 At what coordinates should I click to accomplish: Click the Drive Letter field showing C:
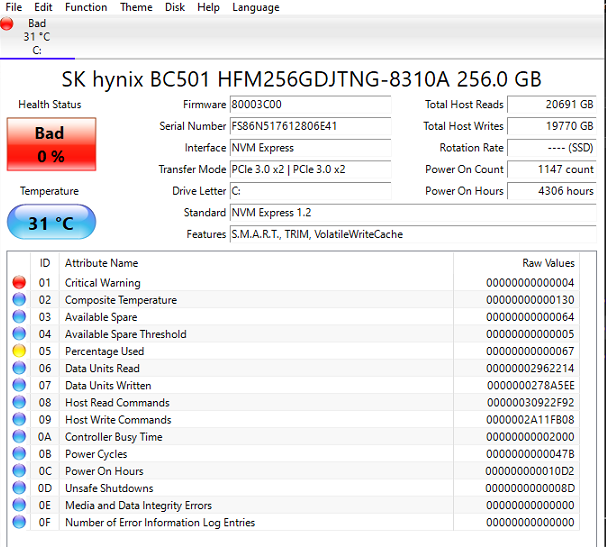tap(310, 191)
